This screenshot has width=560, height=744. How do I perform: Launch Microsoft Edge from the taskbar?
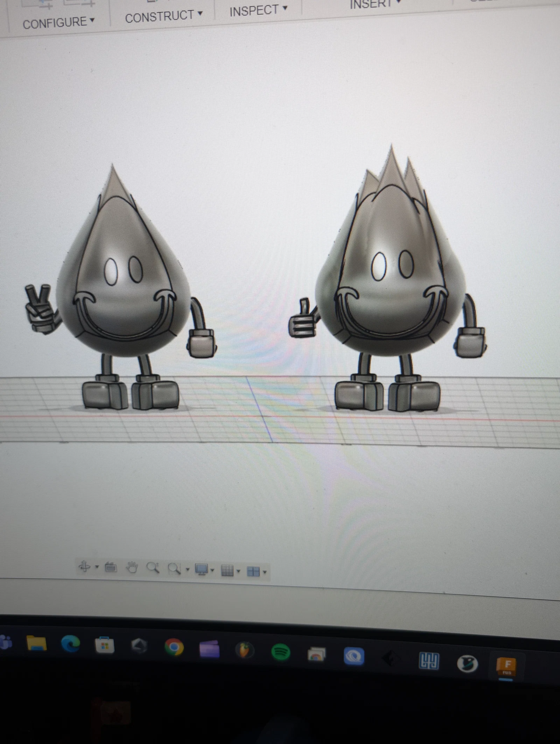70,644
